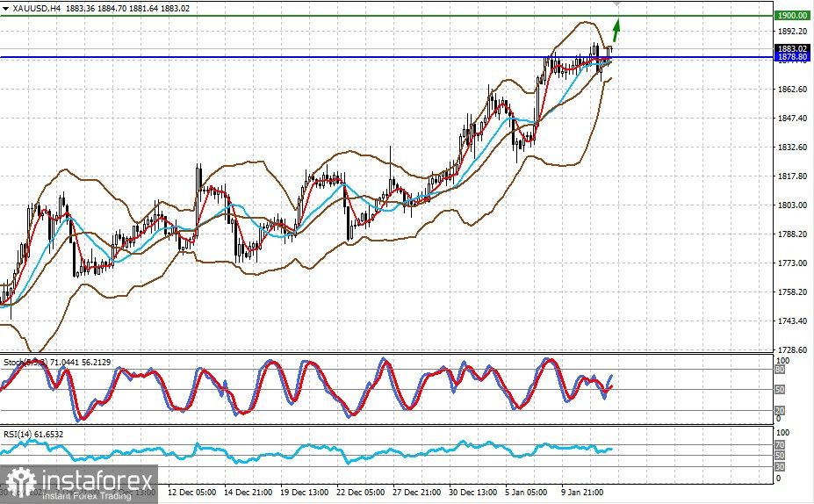The height and width of the screenshot is (504, 814).
Task: Click the RSI(14) 61.6532 indicator label
Action: click(x=33, y=434)
